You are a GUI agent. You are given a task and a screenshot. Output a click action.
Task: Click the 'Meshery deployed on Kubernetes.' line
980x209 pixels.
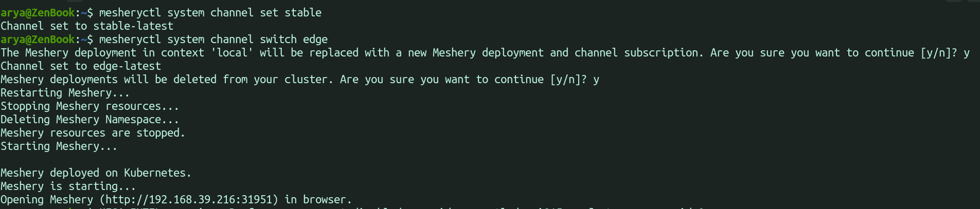(x=96, y=173)
